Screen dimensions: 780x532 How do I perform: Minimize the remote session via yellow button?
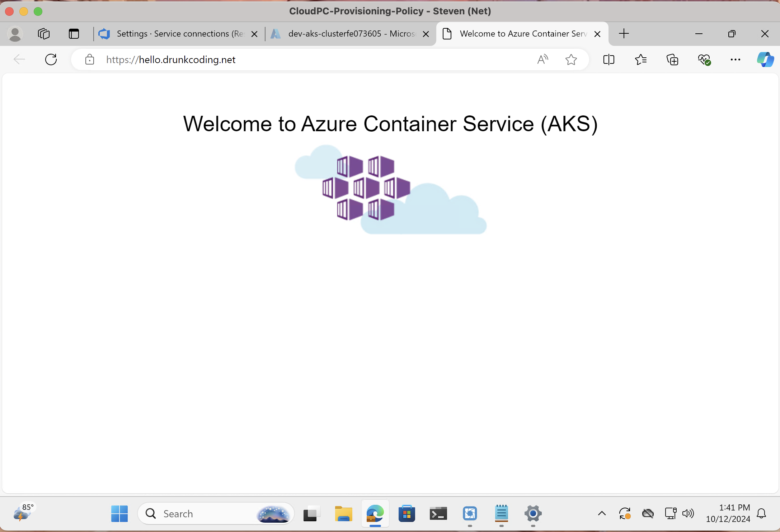24,11
